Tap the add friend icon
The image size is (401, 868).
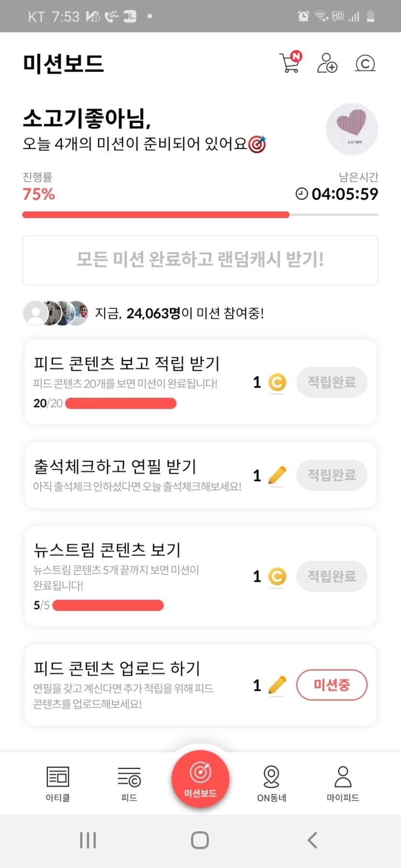[x=327, y=63]
